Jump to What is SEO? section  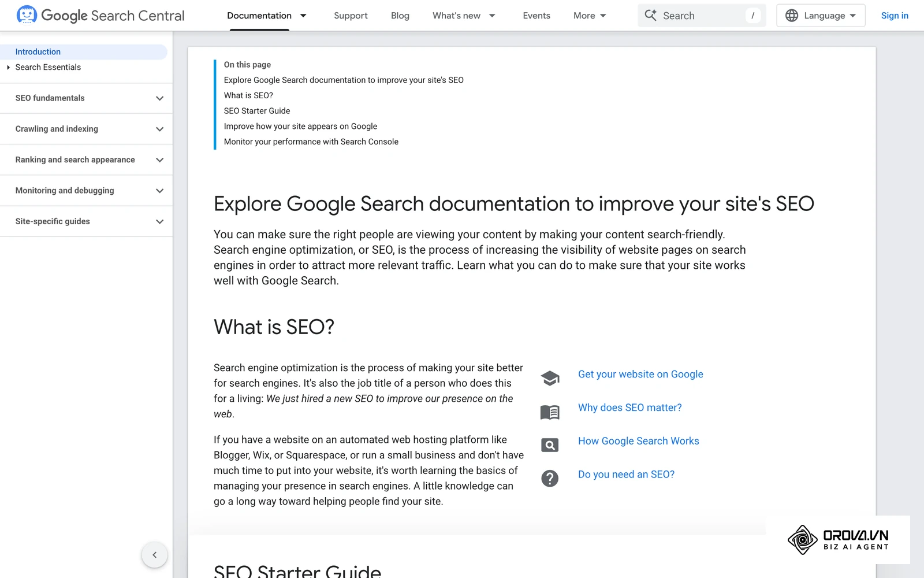click(x=248, y=95)
